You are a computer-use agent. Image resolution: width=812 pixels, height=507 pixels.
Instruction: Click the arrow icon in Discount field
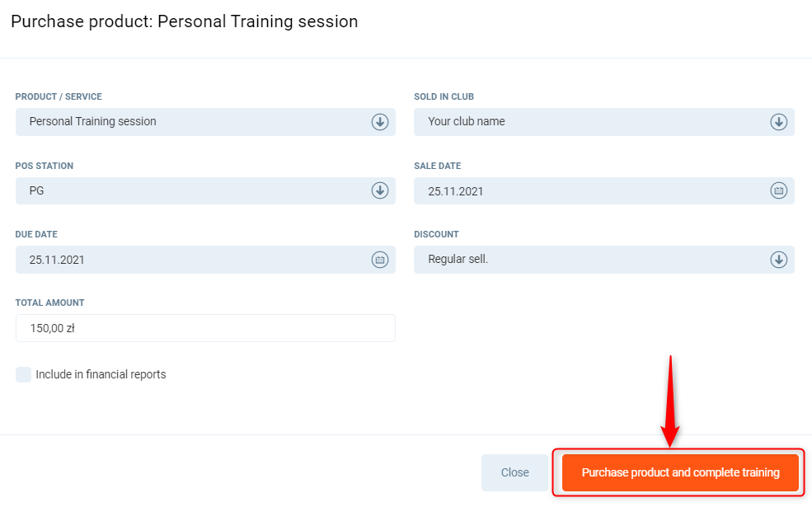coord(778,260)
